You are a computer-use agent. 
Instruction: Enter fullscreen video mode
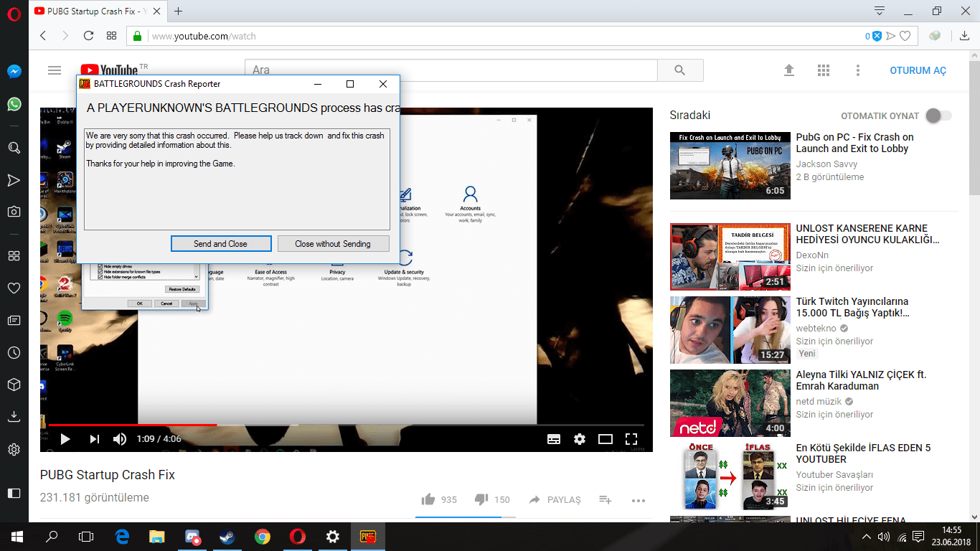[x=631, y=439]
